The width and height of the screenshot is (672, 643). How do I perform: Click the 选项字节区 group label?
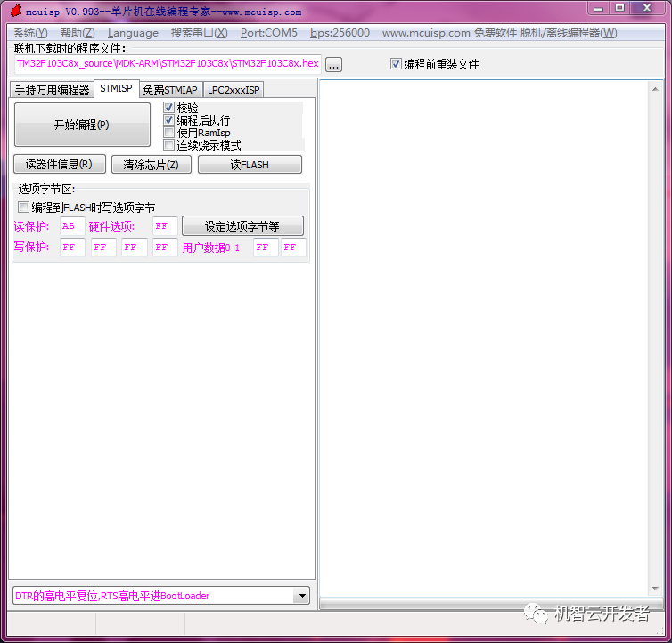tap(46, 189)
